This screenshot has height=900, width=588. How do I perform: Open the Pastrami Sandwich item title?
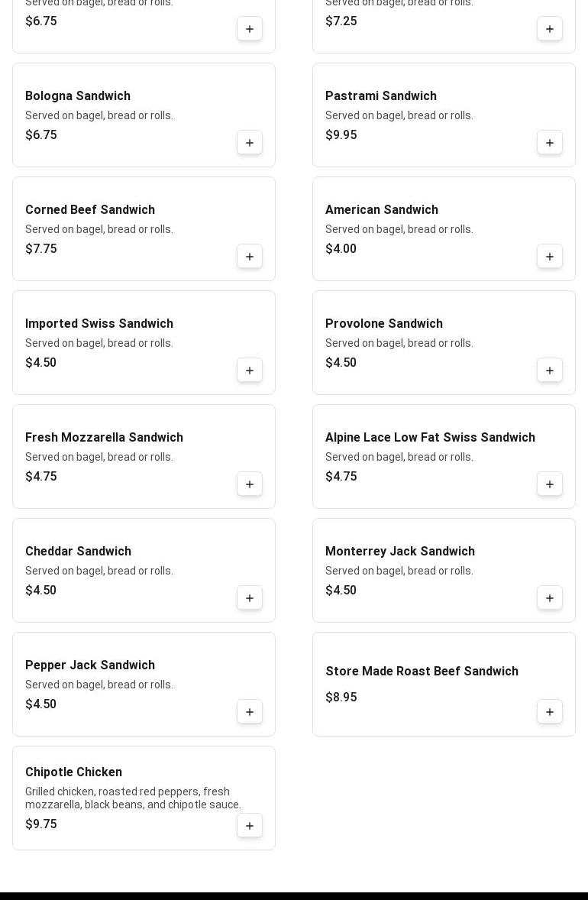pos(380,96)
